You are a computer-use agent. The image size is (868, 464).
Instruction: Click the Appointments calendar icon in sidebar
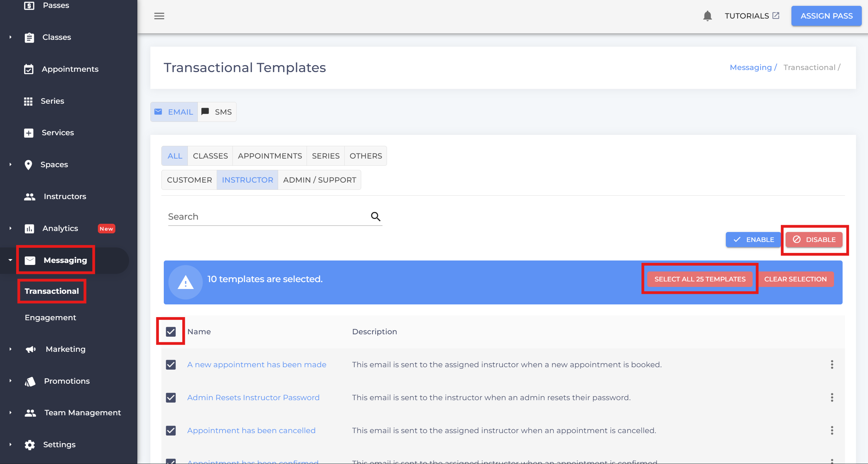pos(29,69)
